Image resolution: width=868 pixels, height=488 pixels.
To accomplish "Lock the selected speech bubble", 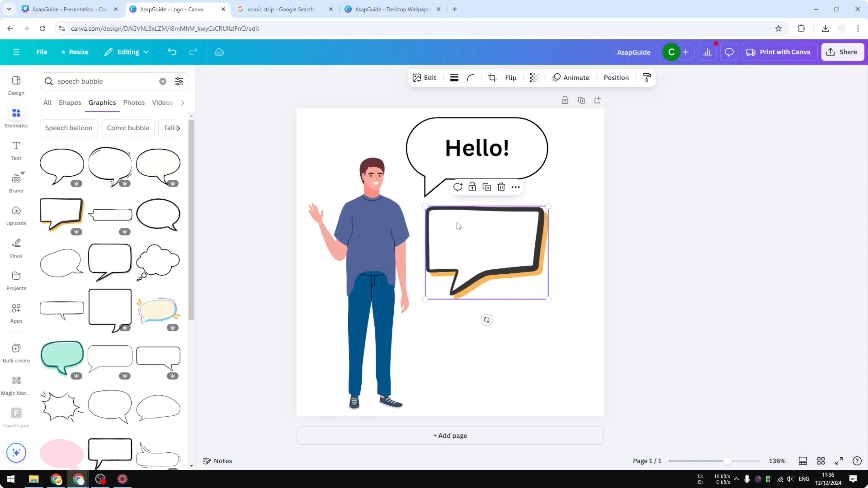I will [472, 187].
